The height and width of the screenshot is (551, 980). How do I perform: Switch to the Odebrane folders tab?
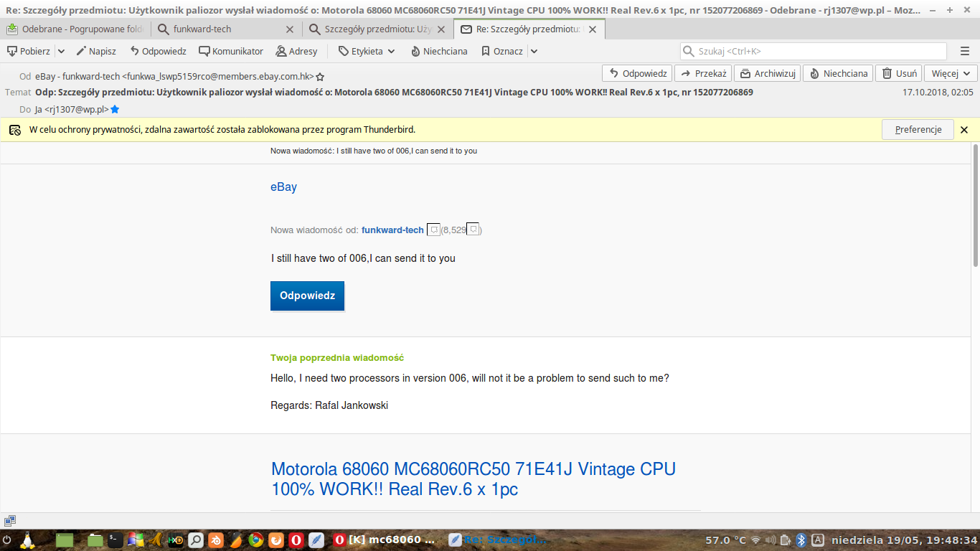(x=75, y=29)
